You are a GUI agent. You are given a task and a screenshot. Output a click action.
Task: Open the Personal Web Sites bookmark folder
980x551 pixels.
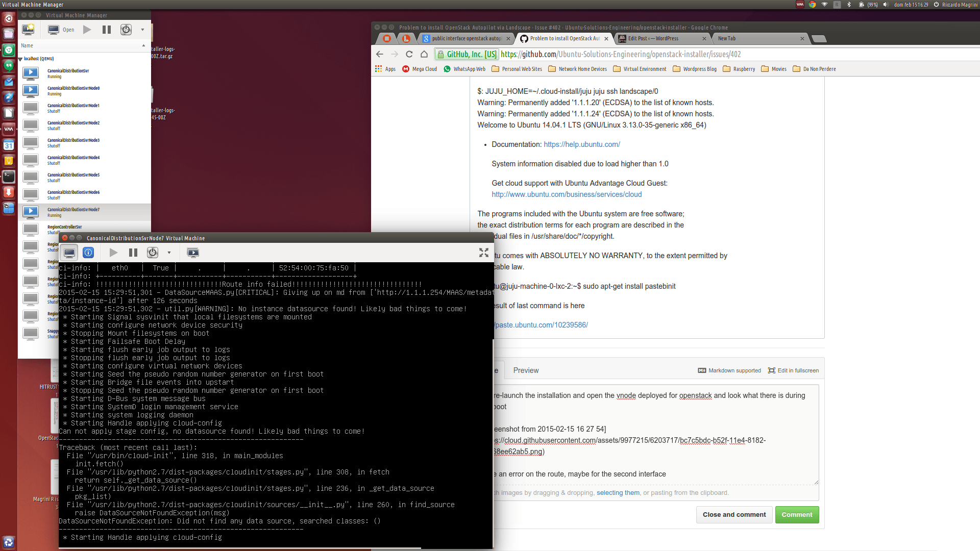[x=517, y=69]
